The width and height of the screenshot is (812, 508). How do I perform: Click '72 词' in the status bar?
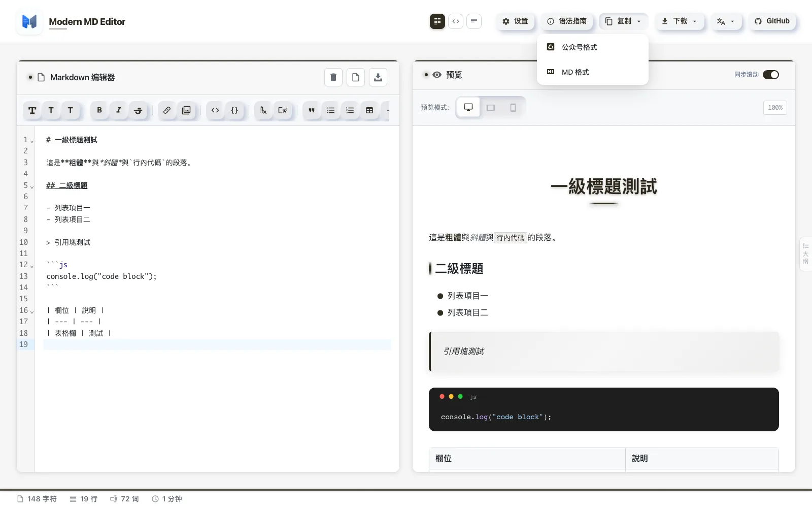pyautogui.click(x=124, y=499)
